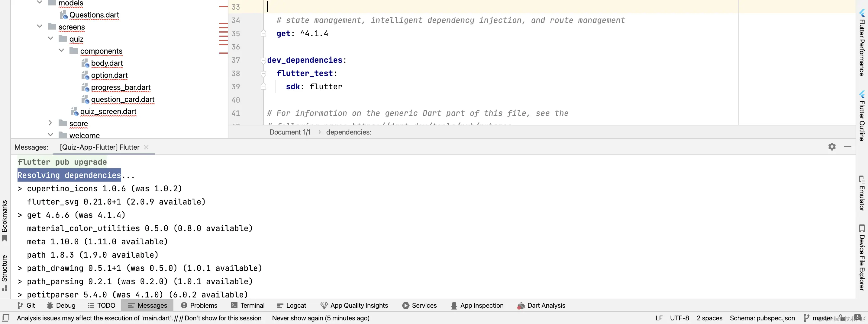The height and width of the screenshot is (324, 868).
Task: Click the sdk: flutter line in editor
Action: coord(314,87)
